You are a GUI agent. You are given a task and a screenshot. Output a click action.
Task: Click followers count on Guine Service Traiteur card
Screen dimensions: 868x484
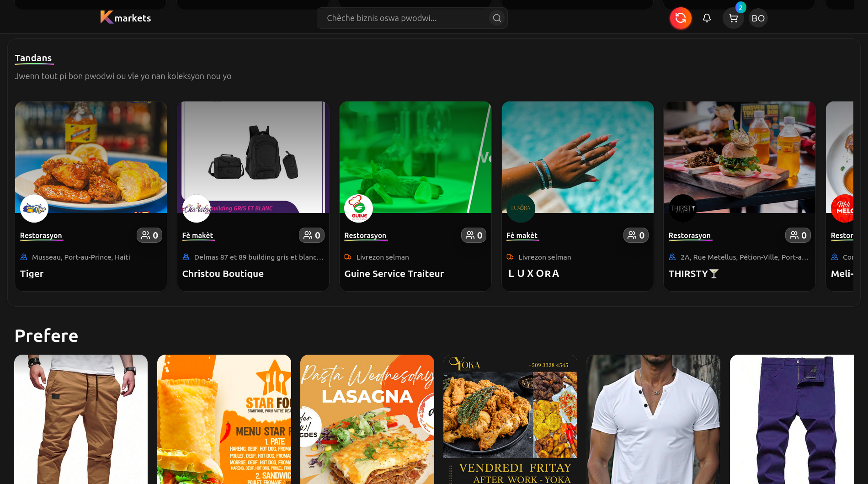click(x=474, y=235)
